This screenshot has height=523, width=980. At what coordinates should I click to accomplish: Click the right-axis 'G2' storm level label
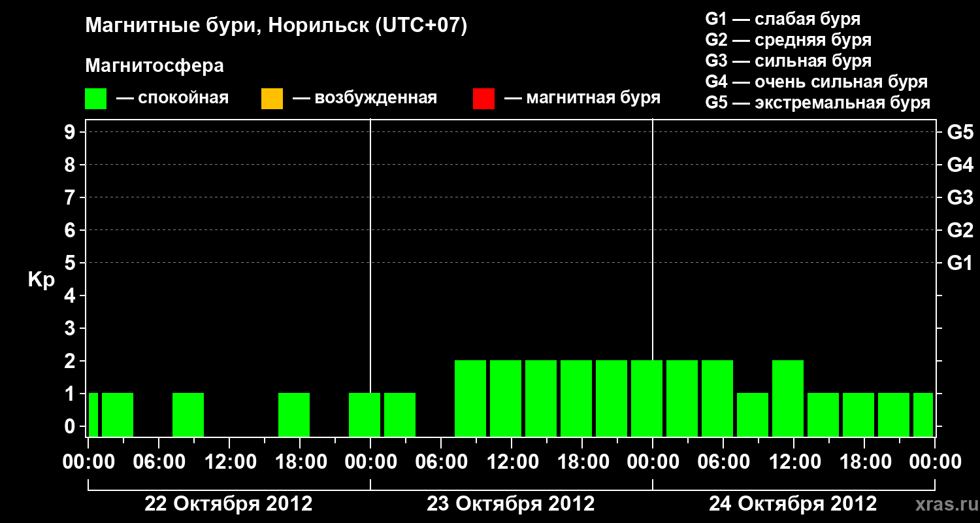click(960, 230)
